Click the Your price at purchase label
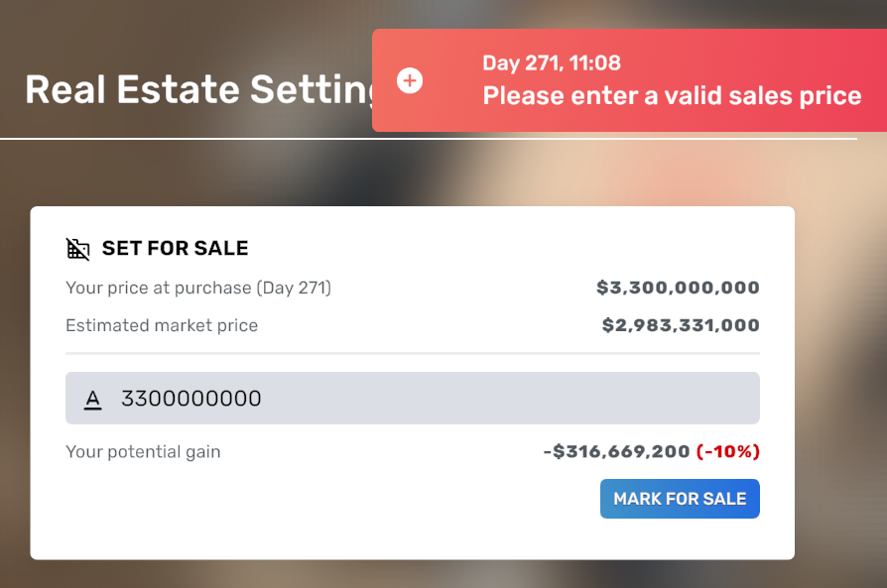Screen dimensions: 887x588 click(198, 288)
